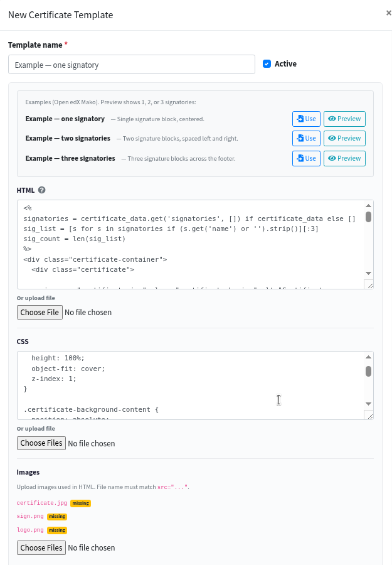
Task: Use the one signatory example
Action: 306,119
